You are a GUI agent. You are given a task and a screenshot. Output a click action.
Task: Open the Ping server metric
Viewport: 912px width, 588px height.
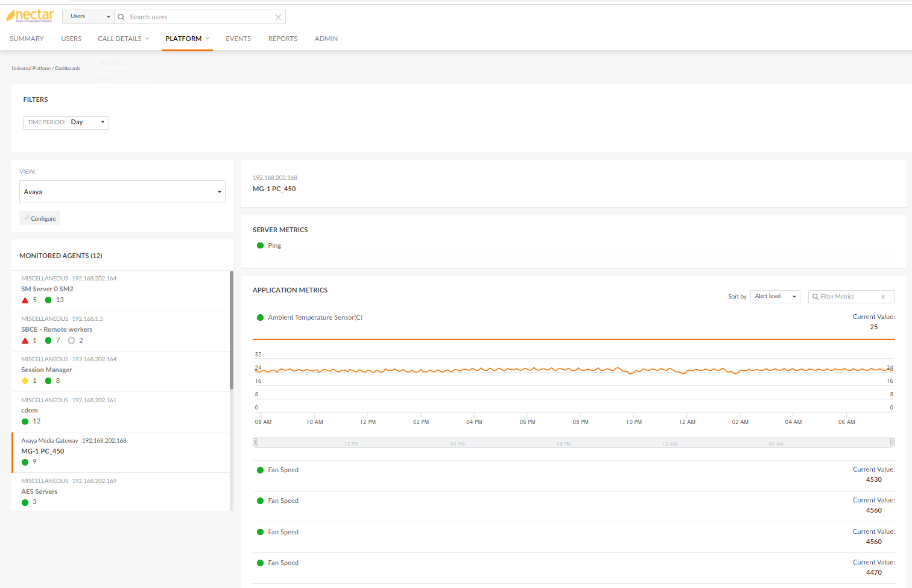coord(274,245)
